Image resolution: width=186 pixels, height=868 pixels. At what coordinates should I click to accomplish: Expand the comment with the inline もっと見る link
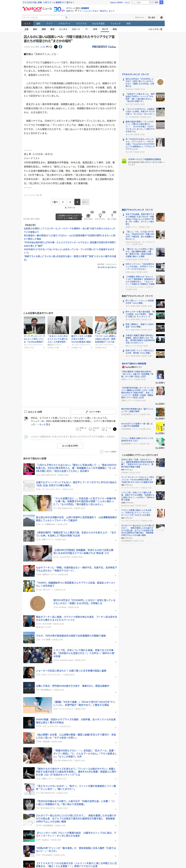coord(45,425)
